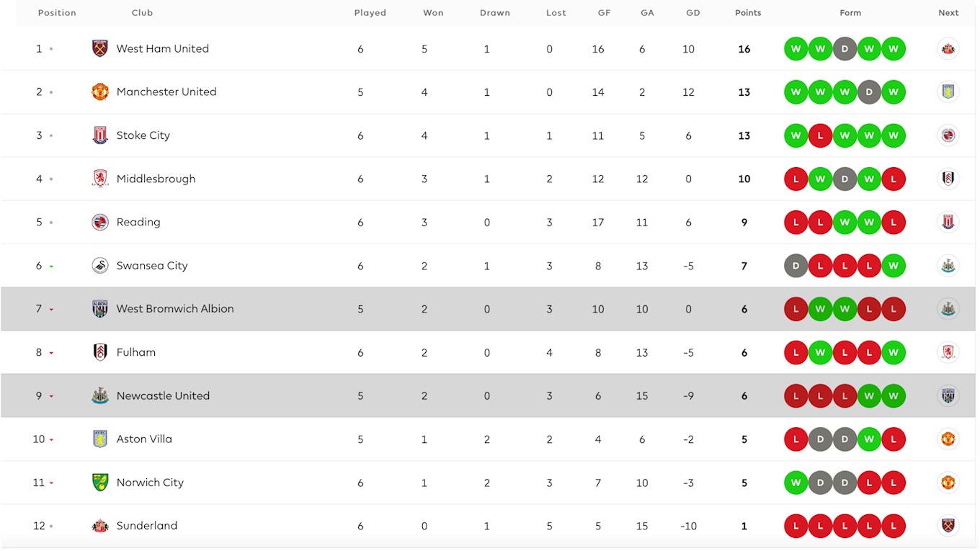Click West Ham's grey D form result
This screenshot has height=551, width=980.
click(x=845, y=49)
